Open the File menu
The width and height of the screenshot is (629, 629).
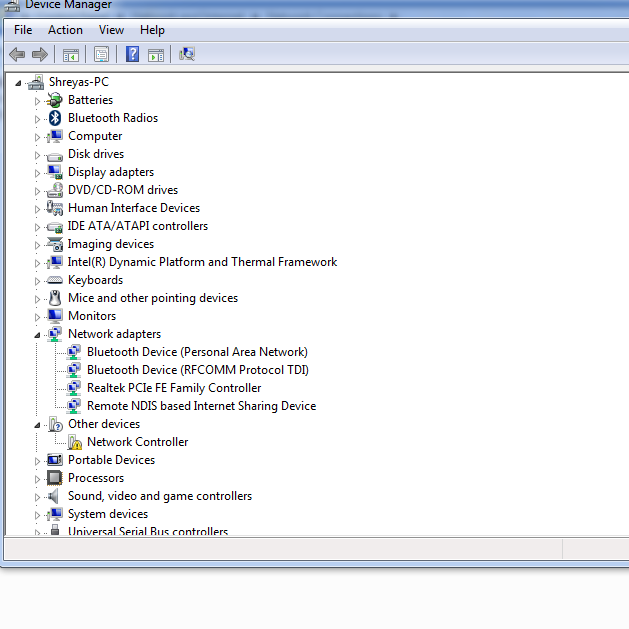click(x=23, y=30)
